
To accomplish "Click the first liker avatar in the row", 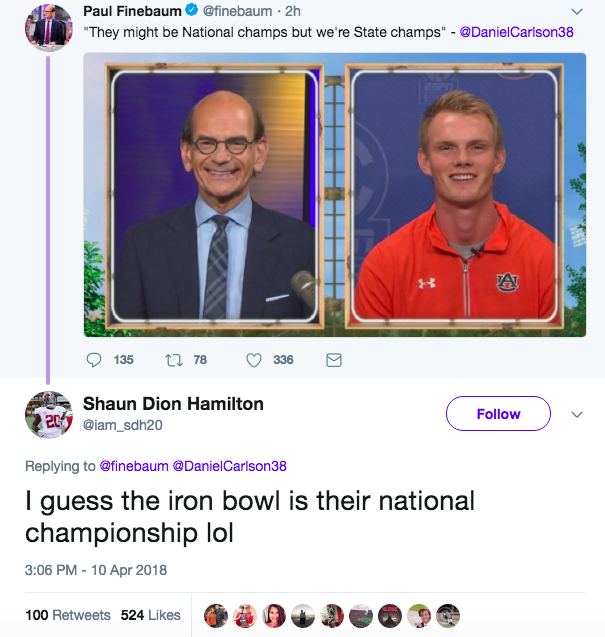I will 216,615.
